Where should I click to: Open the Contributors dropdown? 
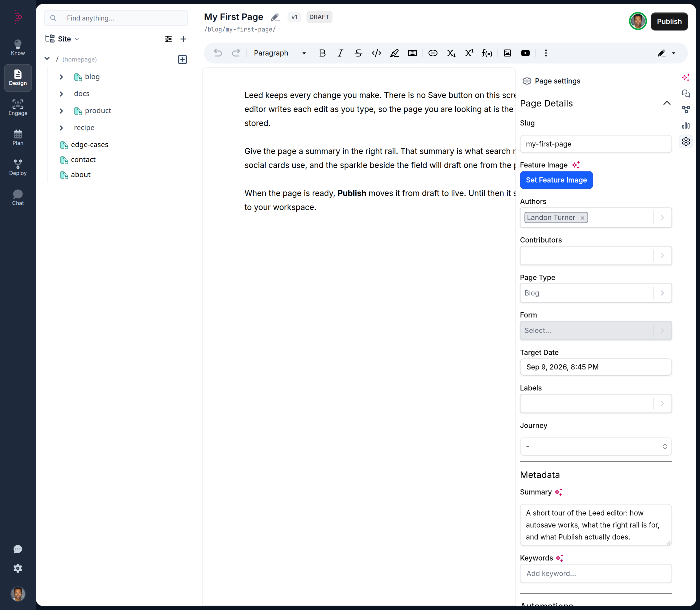(662, 256)
